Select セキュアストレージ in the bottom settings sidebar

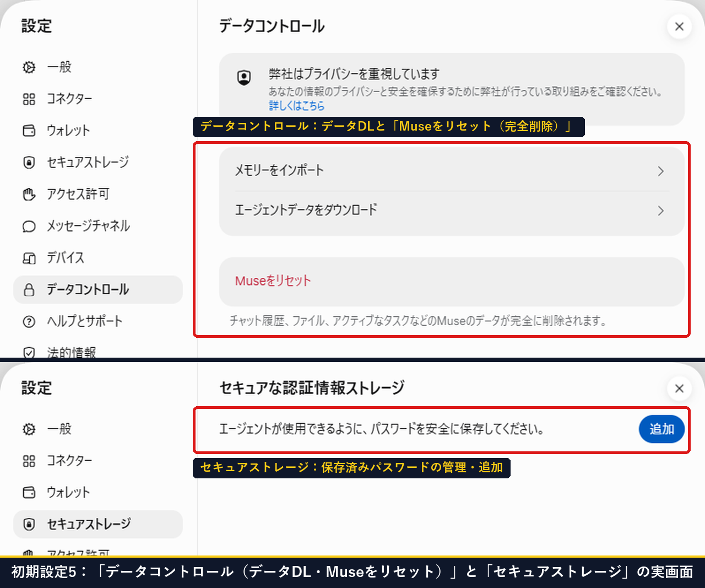click(x=98, y=525)
